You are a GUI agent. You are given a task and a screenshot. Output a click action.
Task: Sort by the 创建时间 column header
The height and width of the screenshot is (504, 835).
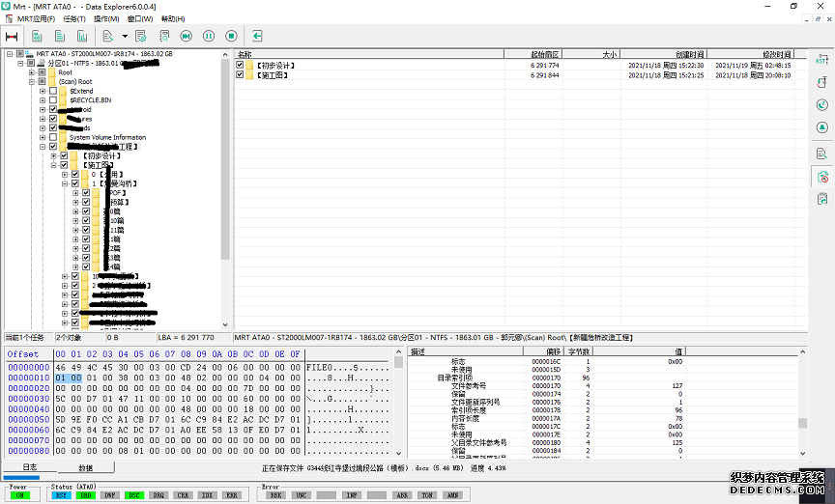click(x=664, y=54)
